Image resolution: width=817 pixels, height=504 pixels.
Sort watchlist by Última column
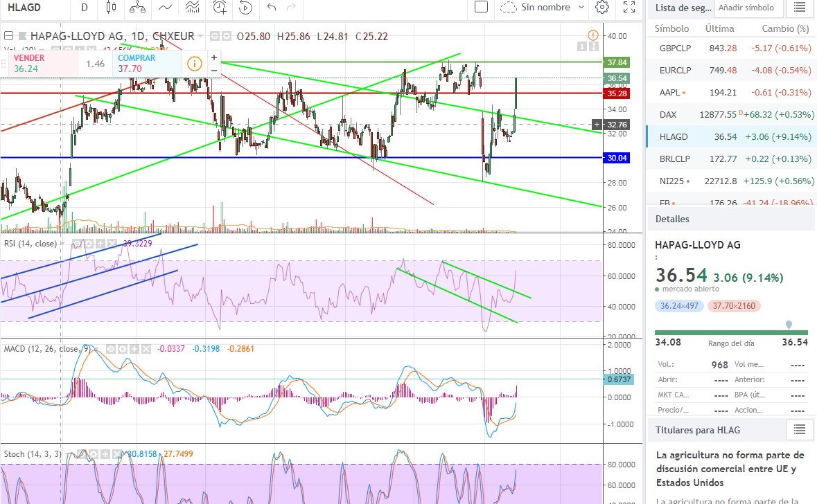[719, 28]
